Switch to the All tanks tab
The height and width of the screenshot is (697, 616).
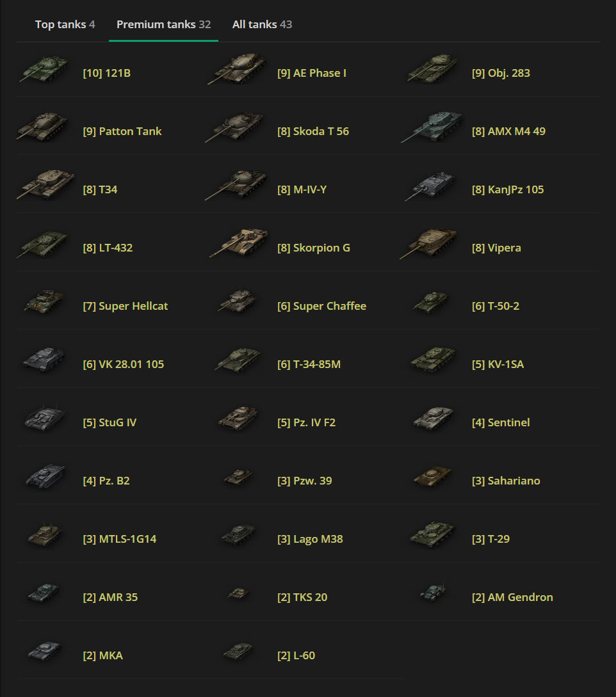tap(262, 24)
